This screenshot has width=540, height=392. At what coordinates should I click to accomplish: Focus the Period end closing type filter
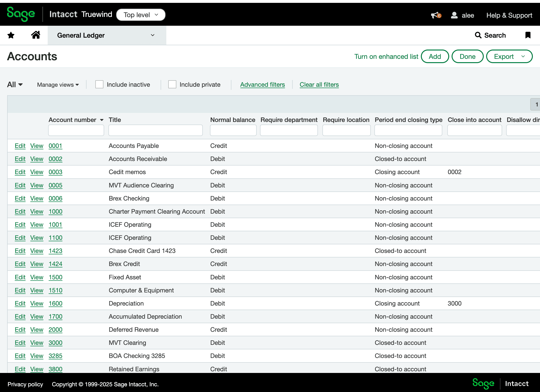pyautogui.click(x=408, y=130)
